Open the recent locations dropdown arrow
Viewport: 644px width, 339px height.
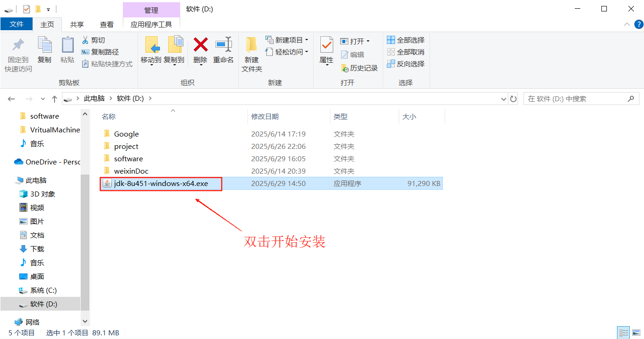[x=43, y=99]
